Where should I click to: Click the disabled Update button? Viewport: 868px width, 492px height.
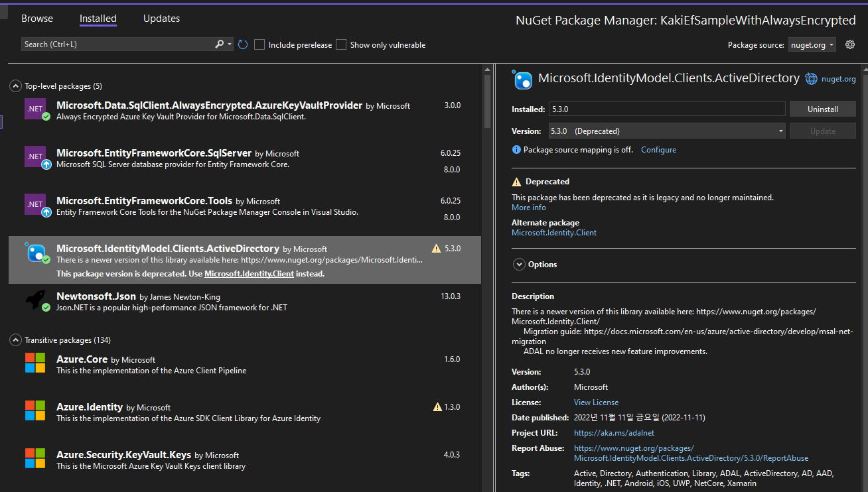click(823, 131)
